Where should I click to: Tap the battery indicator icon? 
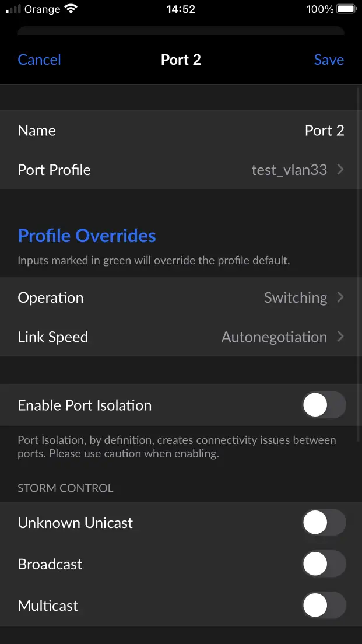[x=346, y=9]
